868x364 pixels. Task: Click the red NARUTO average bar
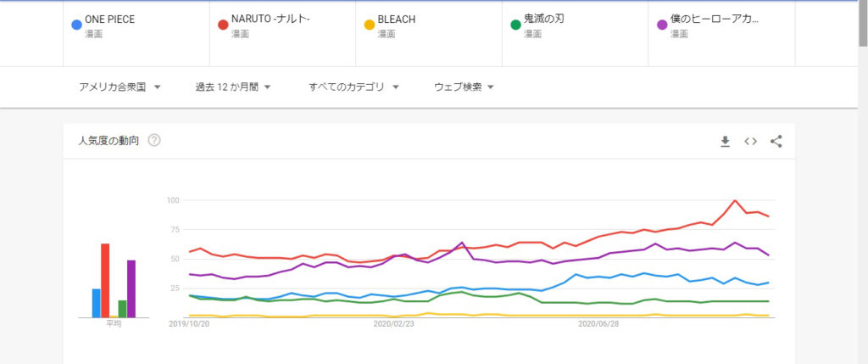[105, 280]
